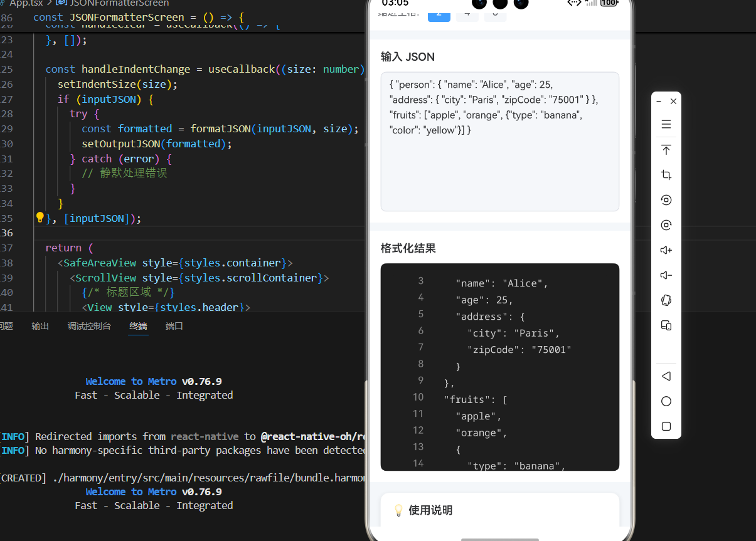Click the multi-device screen icon in emulator toolbar
This screenshot has width=756, height=541.
666,325
